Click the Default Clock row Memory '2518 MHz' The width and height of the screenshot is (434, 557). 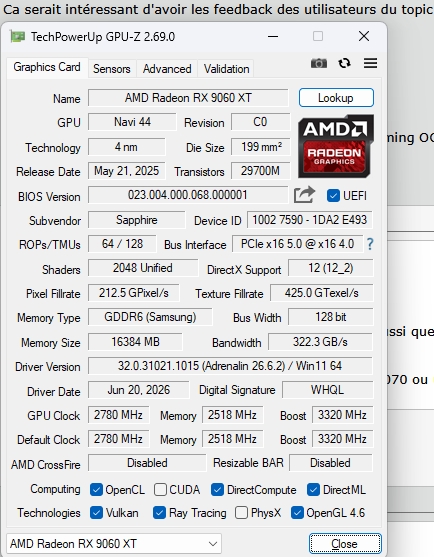coord(232,439)
